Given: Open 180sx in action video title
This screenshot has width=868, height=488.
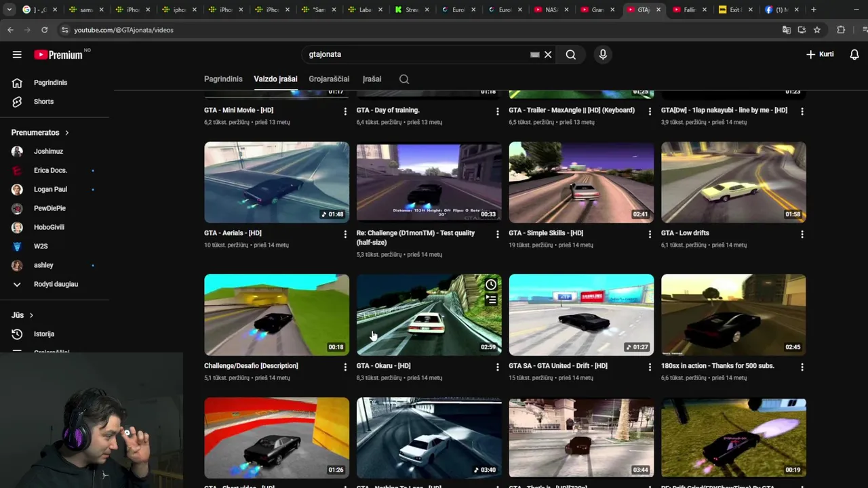Looking at the screenshot, I should click(x=717, y=366).
